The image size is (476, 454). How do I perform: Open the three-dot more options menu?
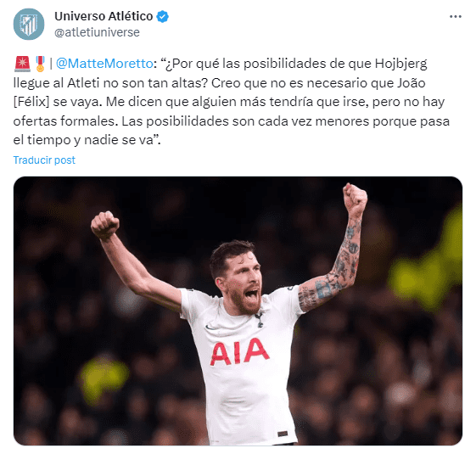(x=456, y=17)
